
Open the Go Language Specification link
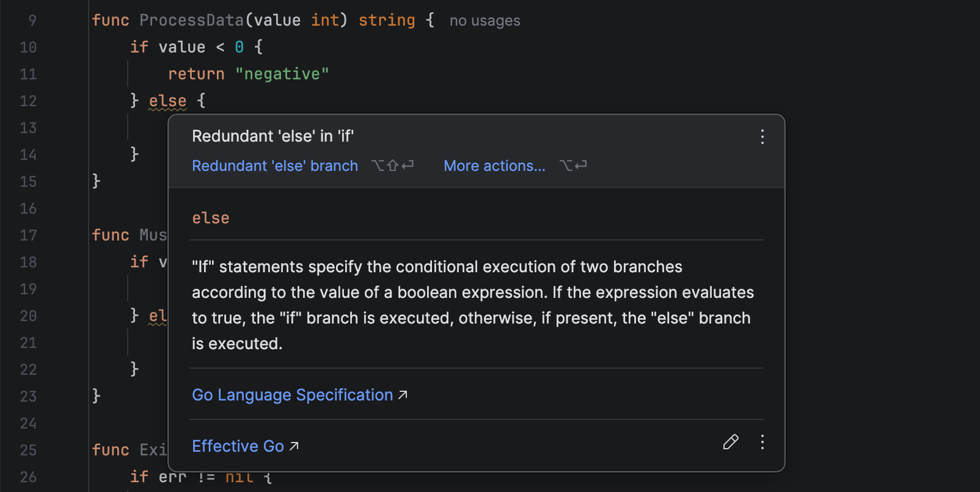(x=292, y=395)
